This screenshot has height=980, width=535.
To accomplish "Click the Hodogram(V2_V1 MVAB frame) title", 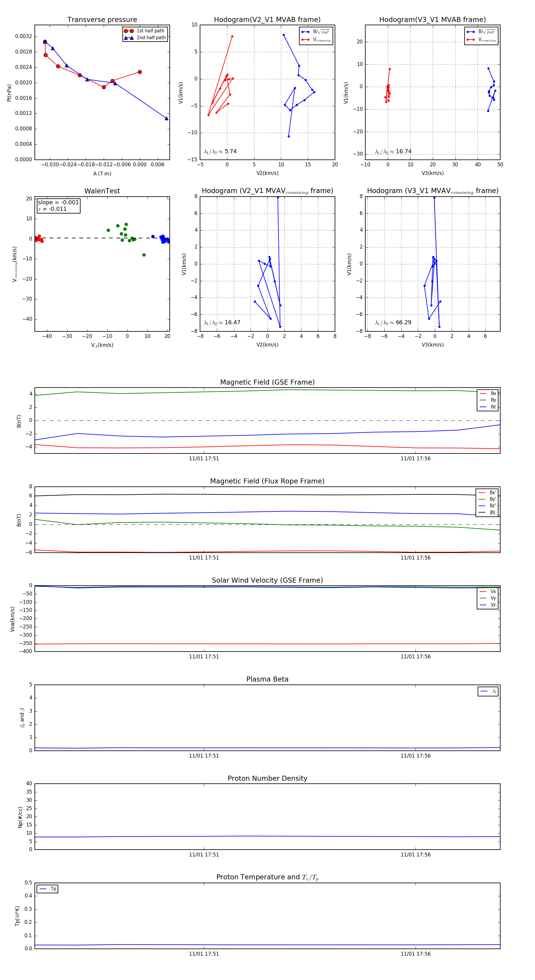I will point(267,20).
